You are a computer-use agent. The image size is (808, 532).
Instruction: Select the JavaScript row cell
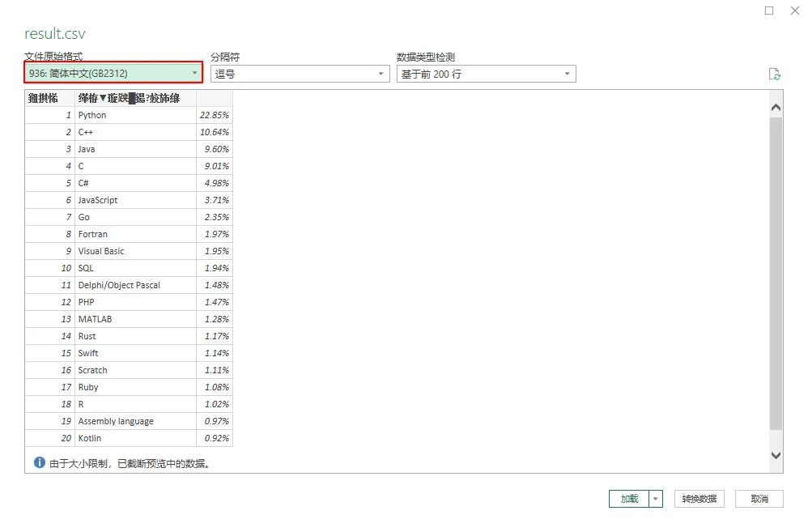coord(135,200)
